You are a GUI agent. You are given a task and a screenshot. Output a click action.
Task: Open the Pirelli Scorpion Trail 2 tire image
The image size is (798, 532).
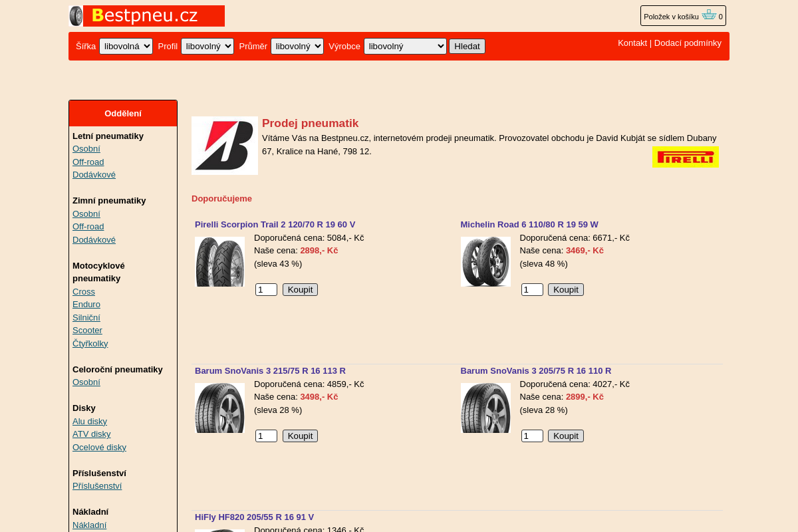(x=219, y=261)
